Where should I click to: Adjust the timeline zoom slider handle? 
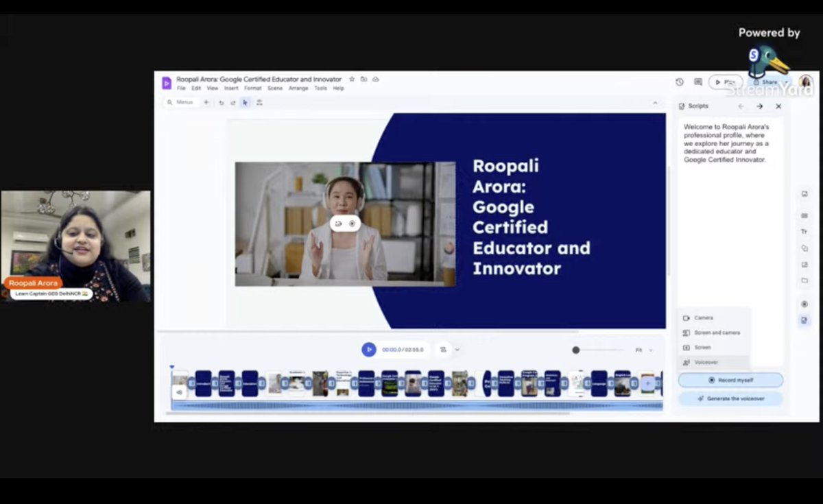point(576,350)
